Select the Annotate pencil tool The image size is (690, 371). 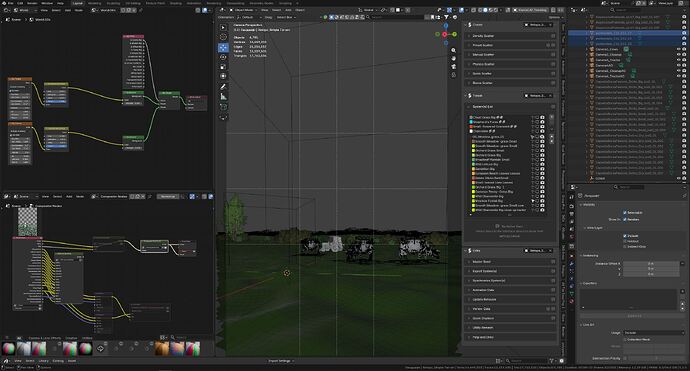tap(223, 87)
